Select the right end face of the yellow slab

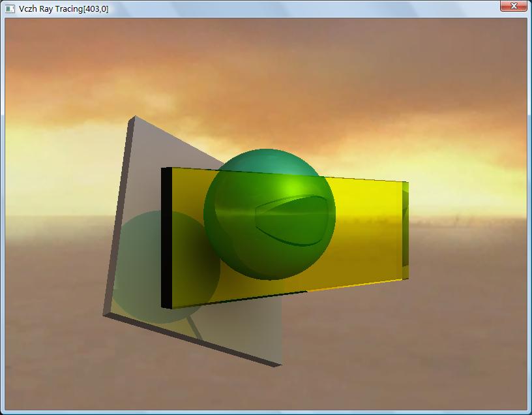[405, 230]
